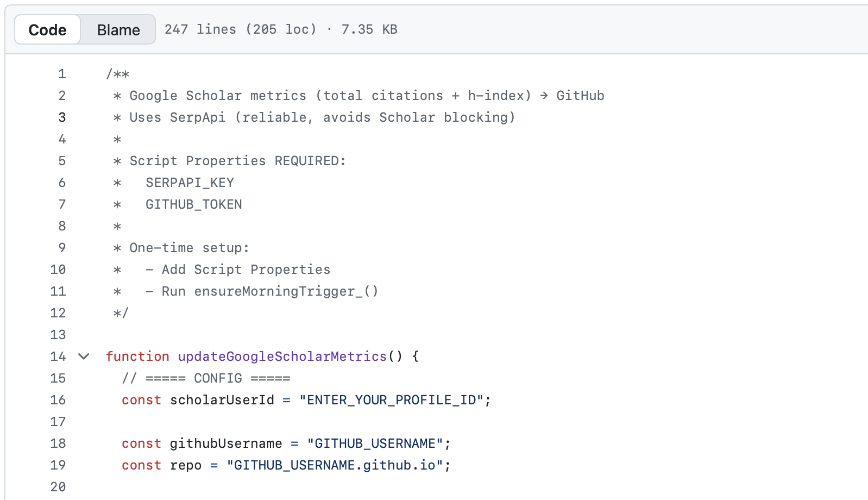Screen dimensions: 868x500
Task: Select line number 9 in the gutter
Action: (62, 248)
